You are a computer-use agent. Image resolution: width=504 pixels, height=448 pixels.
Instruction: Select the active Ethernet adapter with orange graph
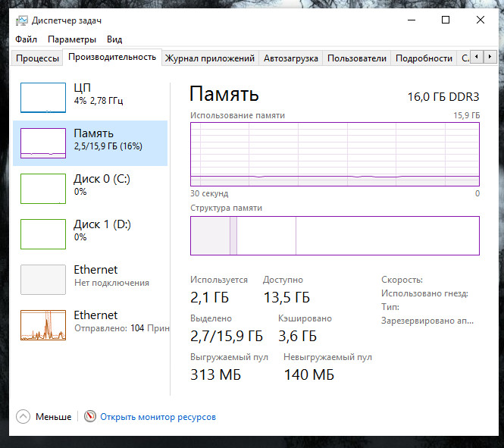point(42,324)
